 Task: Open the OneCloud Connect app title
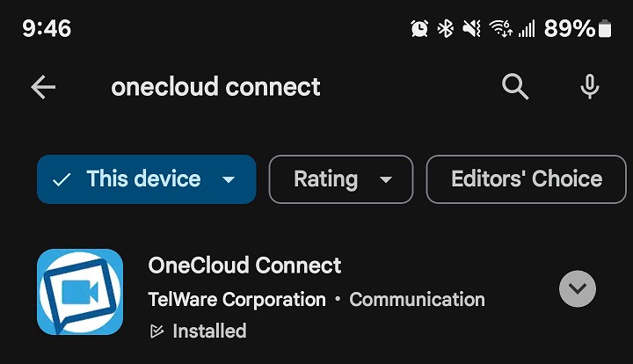pyautogui.click(x=244, y=266)
